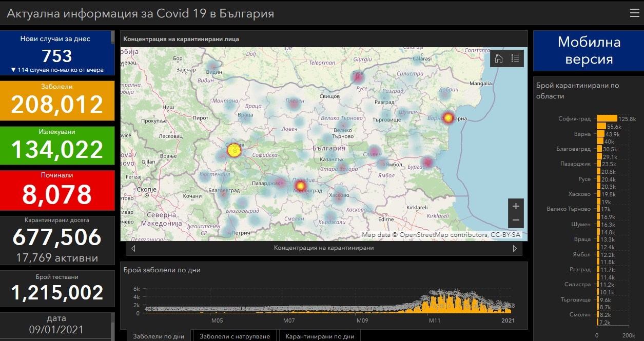This screenshot has height=341, width=644.
Task: Open Заболели с натрупване tab
Action: point(235,336)
